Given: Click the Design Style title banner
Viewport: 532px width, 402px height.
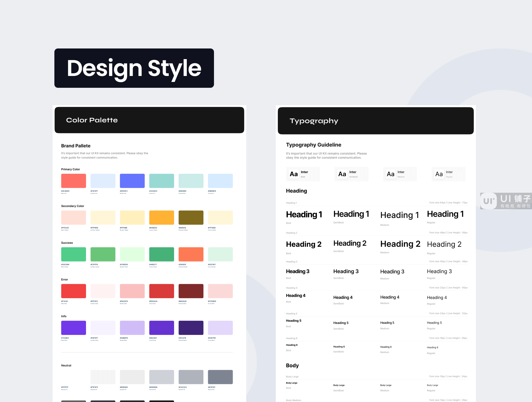Looking at the screenshot, I should click(134, 68).
